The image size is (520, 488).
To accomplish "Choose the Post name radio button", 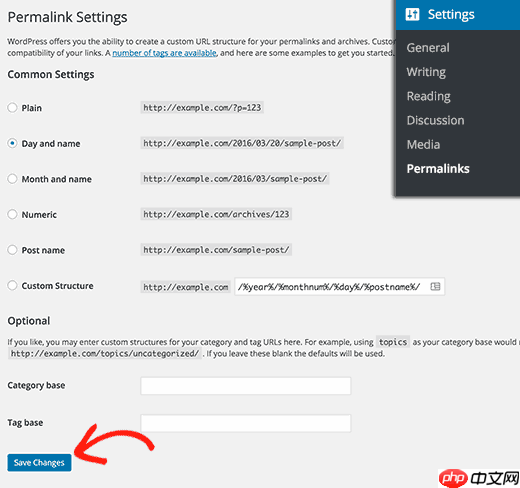I will 12,250.
